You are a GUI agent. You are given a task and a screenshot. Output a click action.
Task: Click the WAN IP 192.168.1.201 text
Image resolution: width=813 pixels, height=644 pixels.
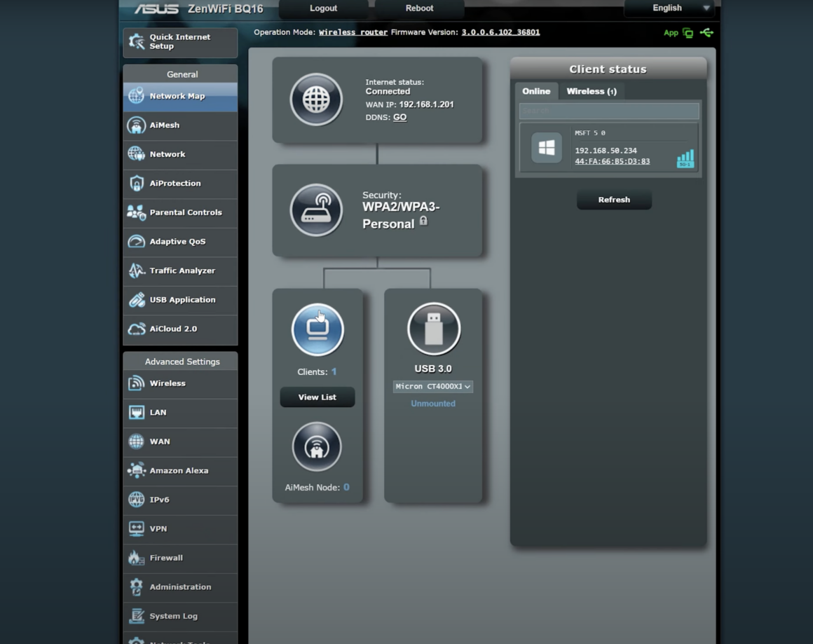pyautogui.click(x=426, y=104)
